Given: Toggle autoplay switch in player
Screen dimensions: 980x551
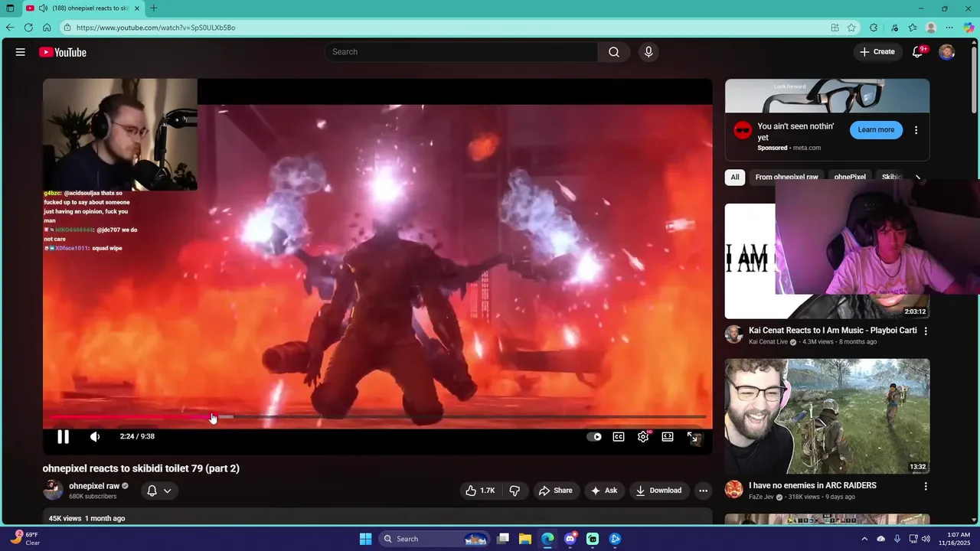Looking at the screenshot, I should [594, 437].
